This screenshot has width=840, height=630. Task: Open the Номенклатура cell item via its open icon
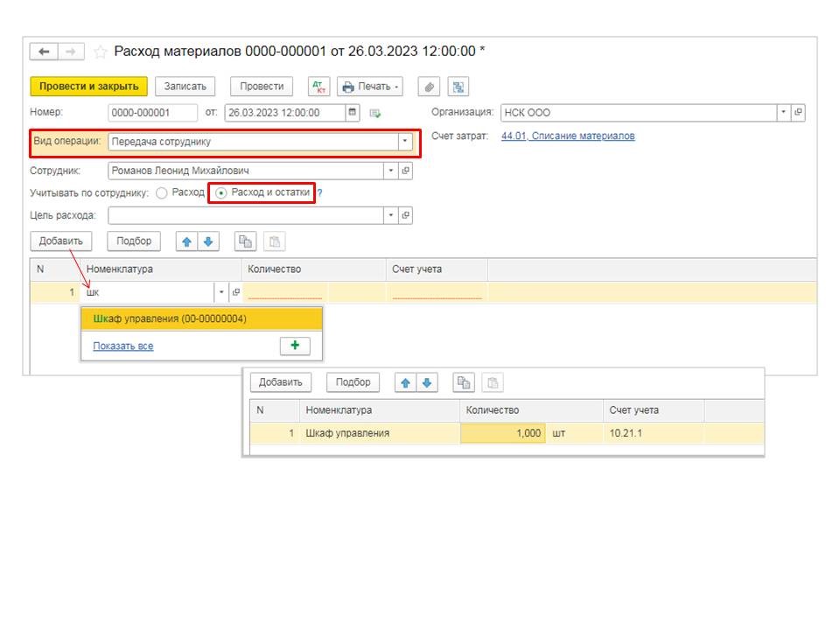pos(235,292)
